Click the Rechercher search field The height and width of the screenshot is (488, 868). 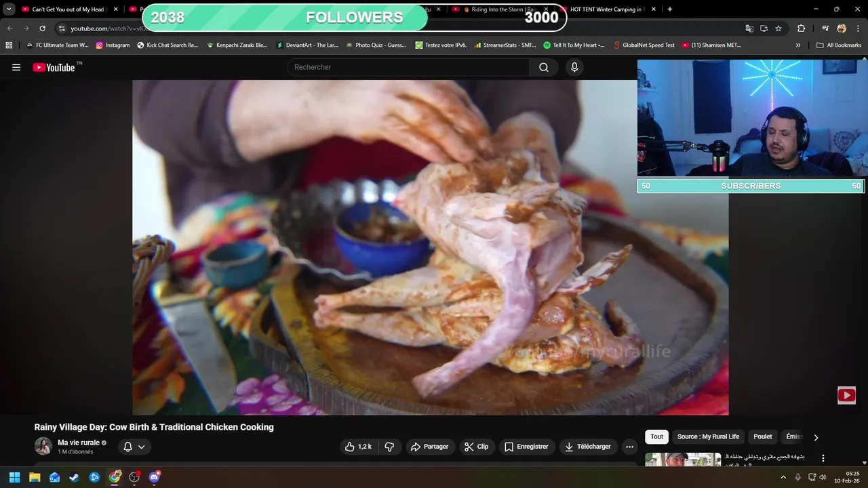click(x=408, y=67)
